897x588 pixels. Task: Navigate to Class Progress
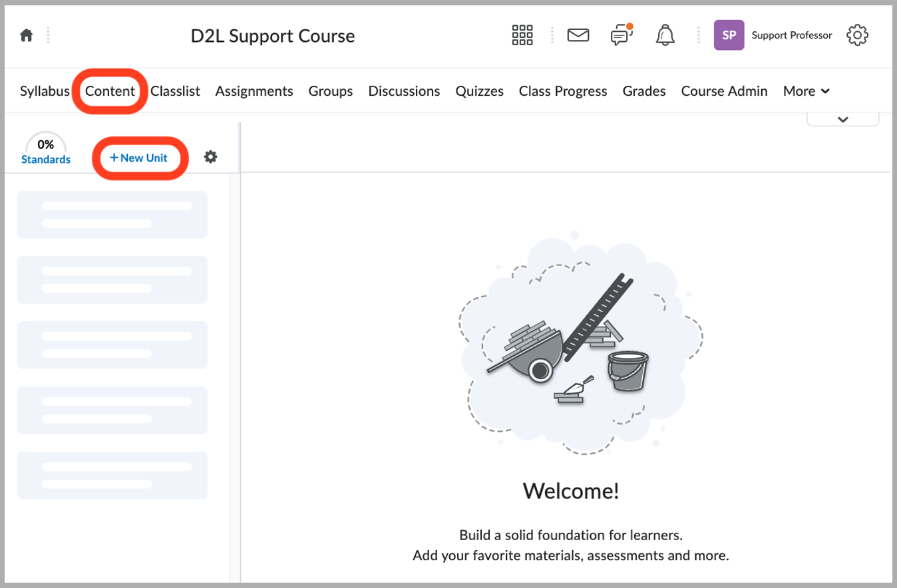click(562, 91)
